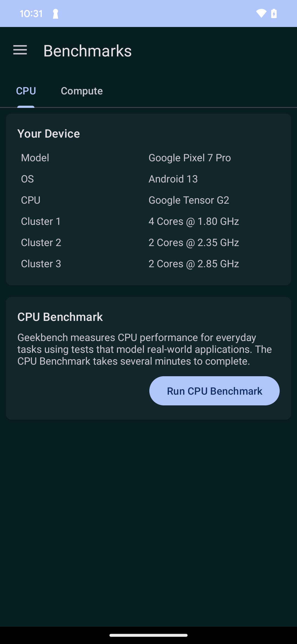Tap the Android 13 OS row

click(x=173, y=179)
